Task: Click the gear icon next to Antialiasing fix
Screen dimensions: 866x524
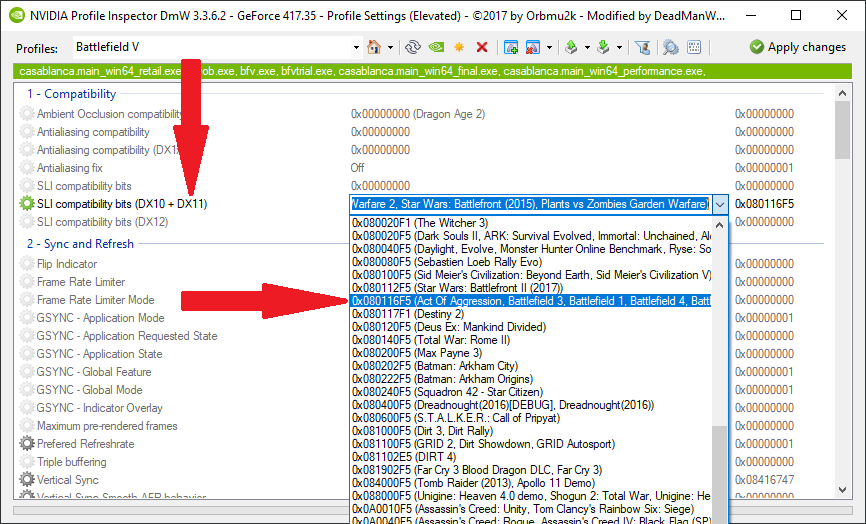Action: [27, 168]
